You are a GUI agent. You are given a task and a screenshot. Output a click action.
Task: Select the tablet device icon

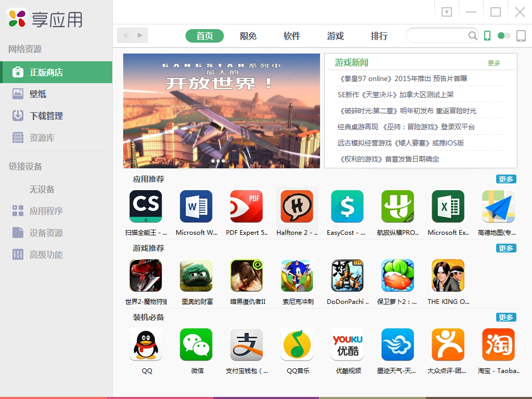[x=521, y=36]
